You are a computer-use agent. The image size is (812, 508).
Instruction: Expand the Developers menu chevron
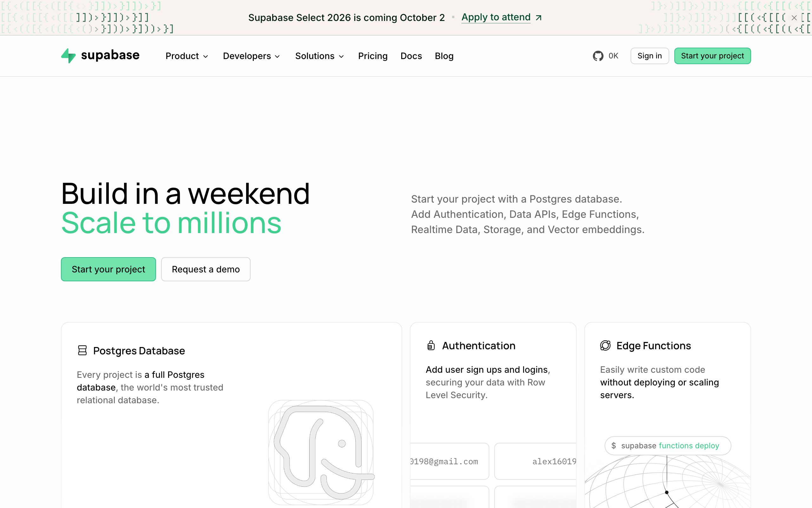coord(277,57)
